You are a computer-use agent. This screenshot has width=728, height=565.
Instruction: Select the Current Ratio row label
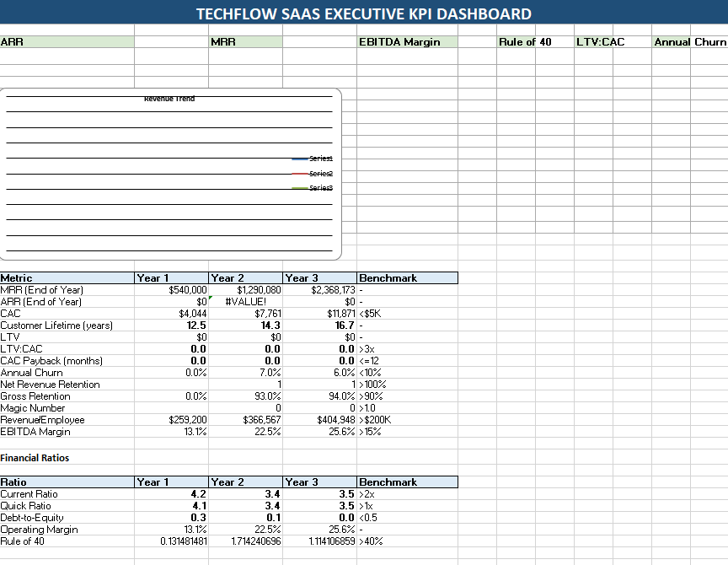pyautogui.click(x=67, y=494)
